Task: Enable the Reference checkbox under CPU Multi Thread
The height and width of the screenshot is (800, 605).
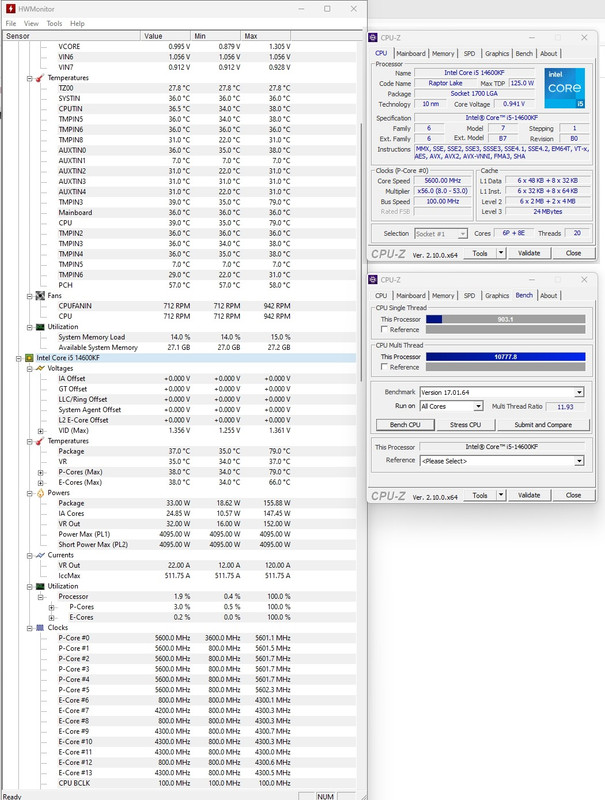Action: pos(384,367)
